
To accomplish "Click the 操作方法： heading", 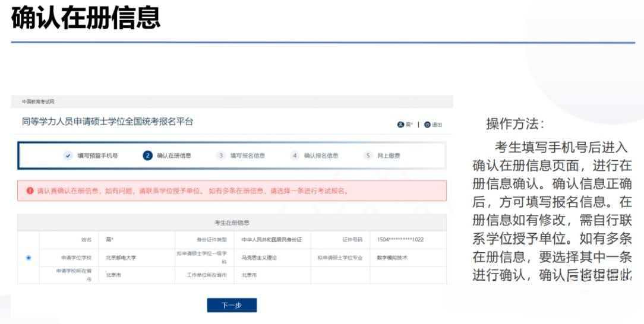I will pyautogui.click(x=516, y=124).
